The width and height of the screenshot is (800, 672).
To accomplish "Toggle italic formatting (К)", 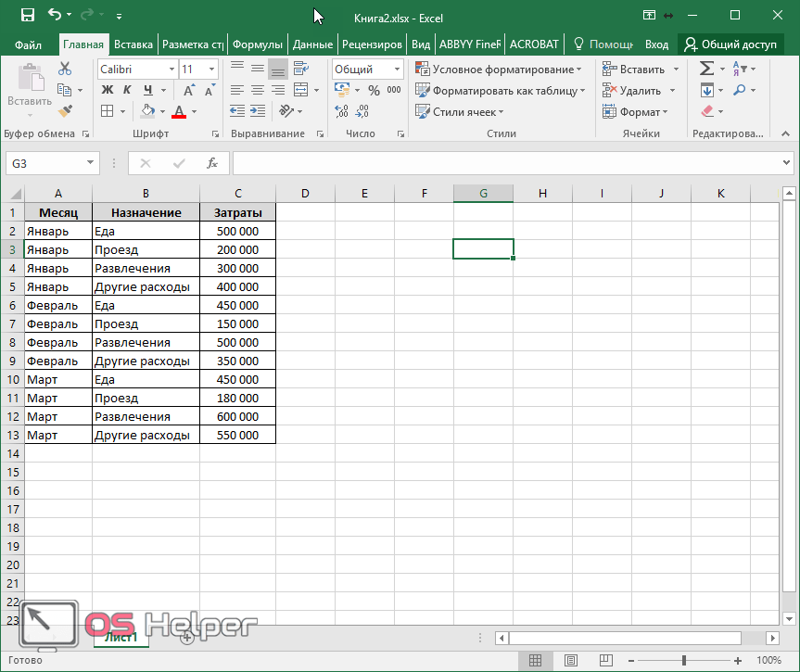I will 127,91.
